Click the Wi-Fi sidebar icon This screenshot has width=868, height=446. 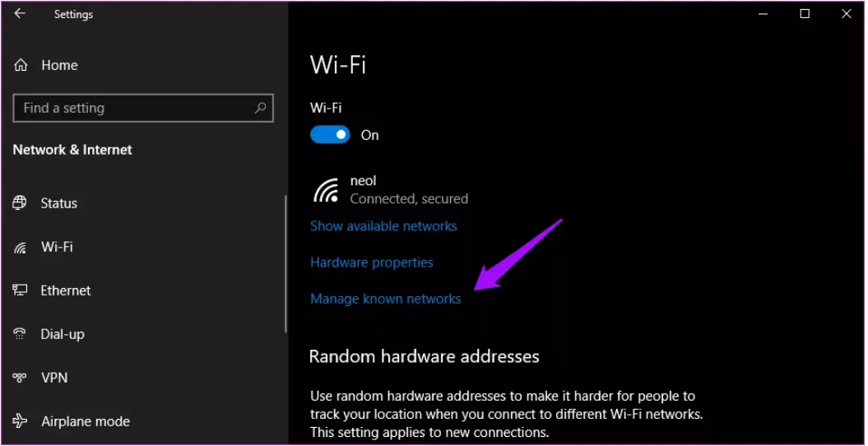pos(20,248)
